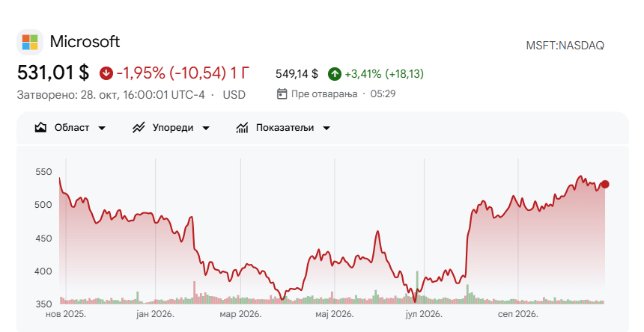The image size is (644, 332).
Task: Click the Microsoft logo icon
Action: [x=30, y=42]
